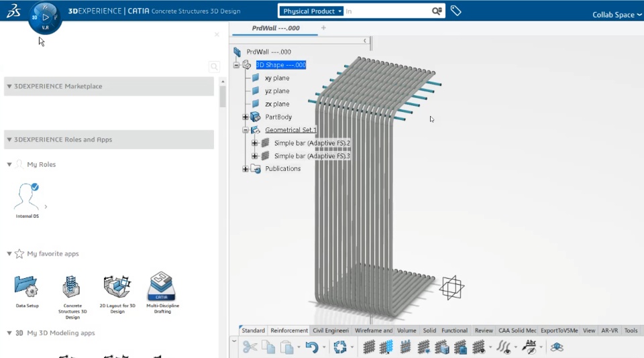The width and height of the screenshot is (644, 358).
Task: Click rebar icon with blue cube
Action: (442, 347)
